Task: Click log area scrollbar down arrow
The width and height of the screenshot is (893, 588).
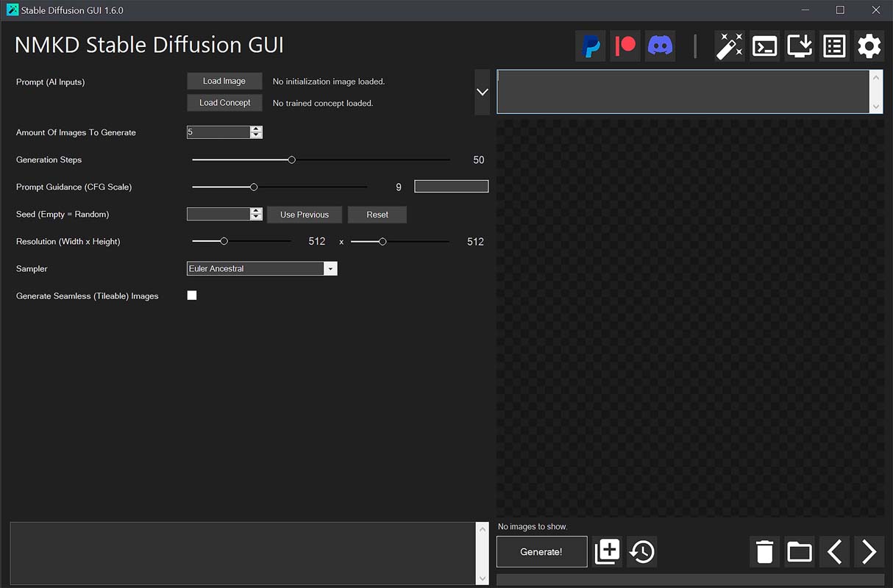Action: click(483, 578)
